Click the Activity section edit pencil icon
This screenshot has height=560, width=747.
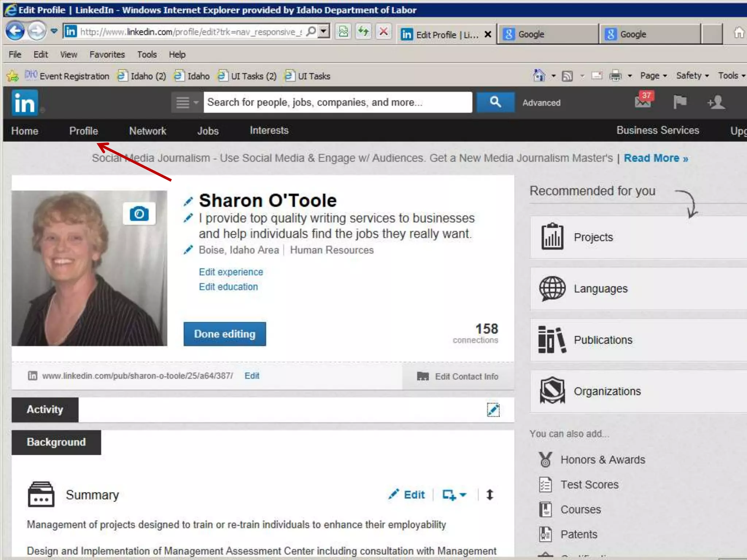coord(493,410)
